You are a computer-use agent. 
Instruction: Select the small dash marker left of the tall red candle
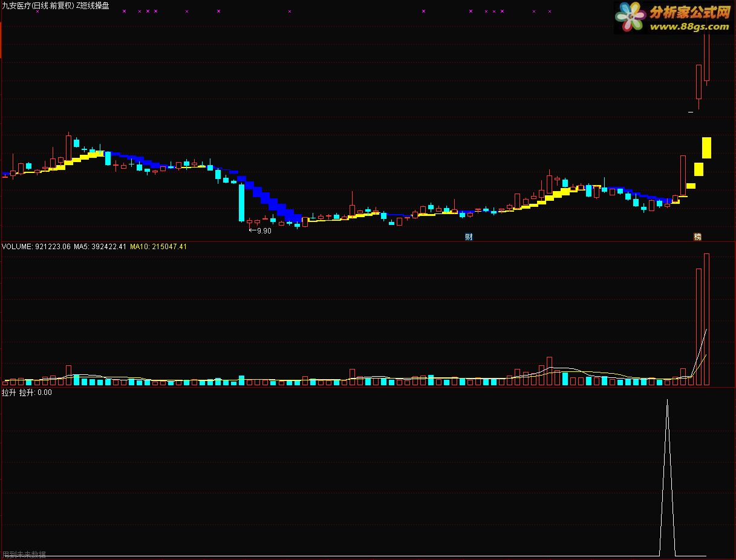coord(691,112)
